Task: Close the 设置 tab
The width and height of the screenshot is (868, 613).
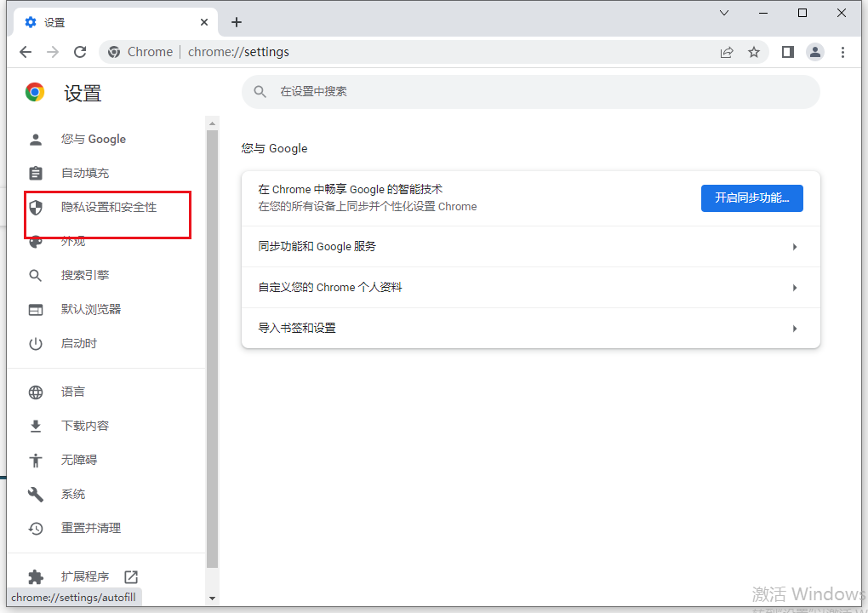Action: tap(204, 22)
